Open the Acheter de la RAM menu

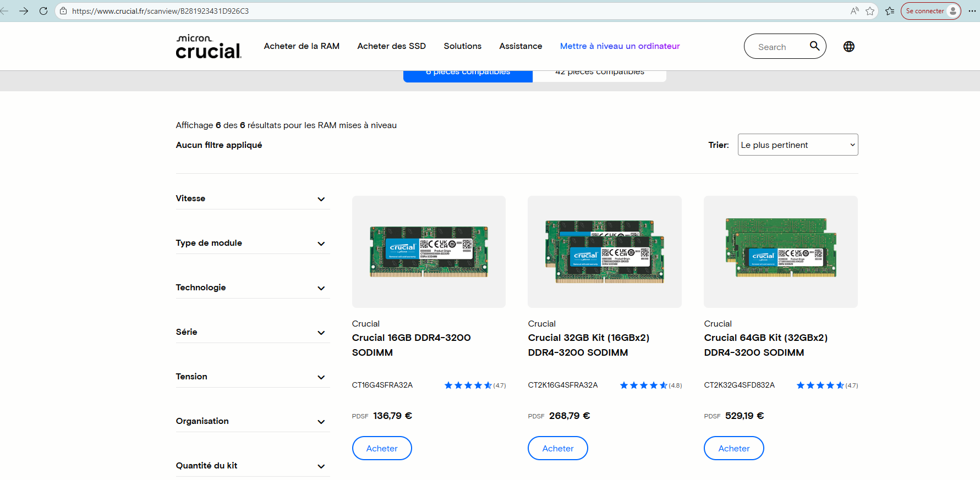[x=302, y=46]
